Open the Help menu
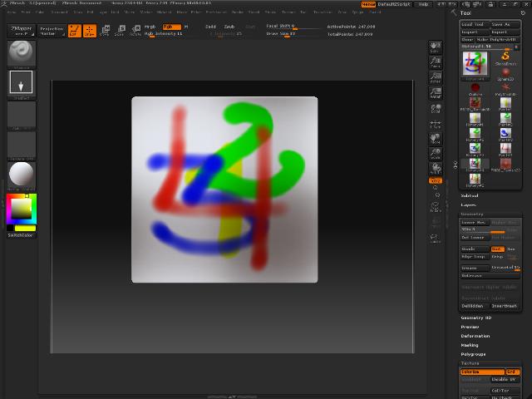 (x=424, y=4)
